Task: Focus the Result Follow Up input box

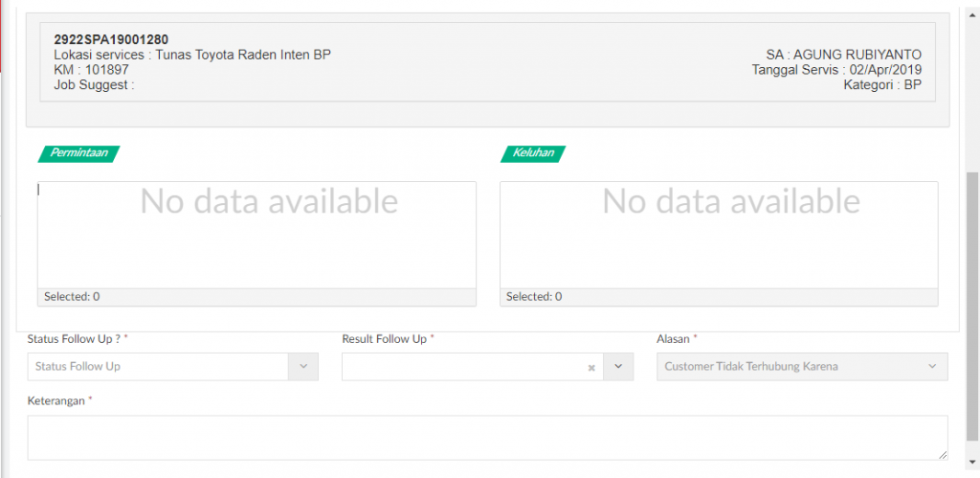Action: [x=464, y=367]
